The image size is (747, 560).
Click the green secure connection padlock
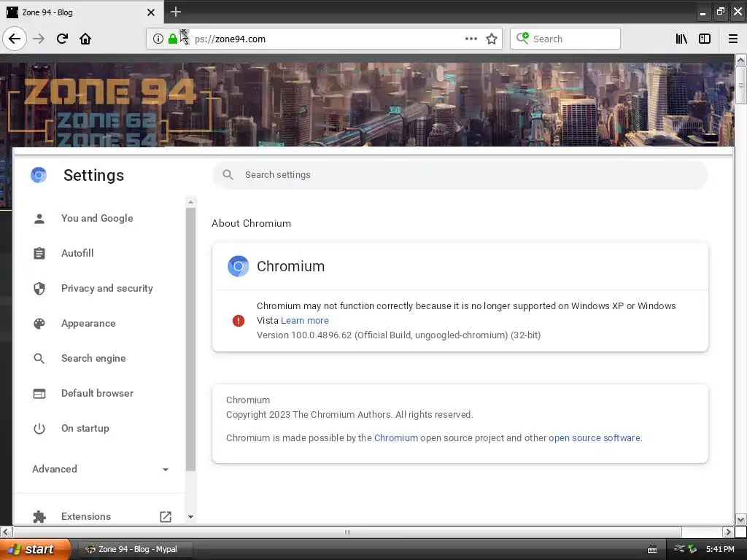coord(172,39)
